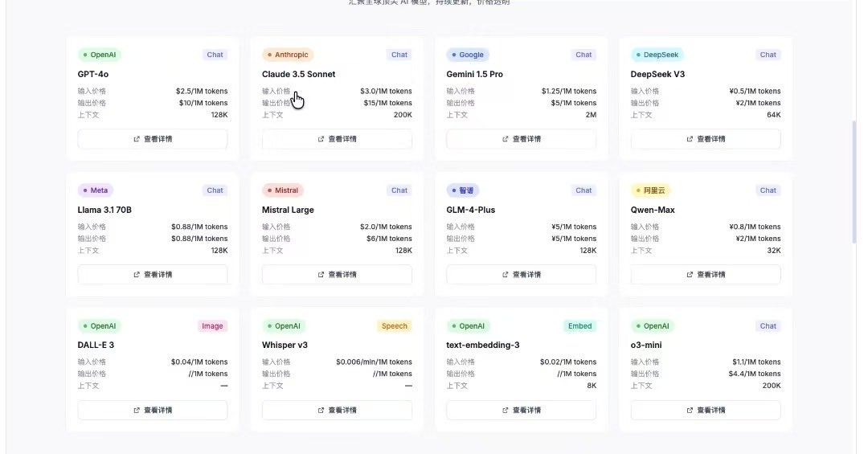Open details for the GPT-4o model
The image size is (868, 454).
tap(152, 139)
